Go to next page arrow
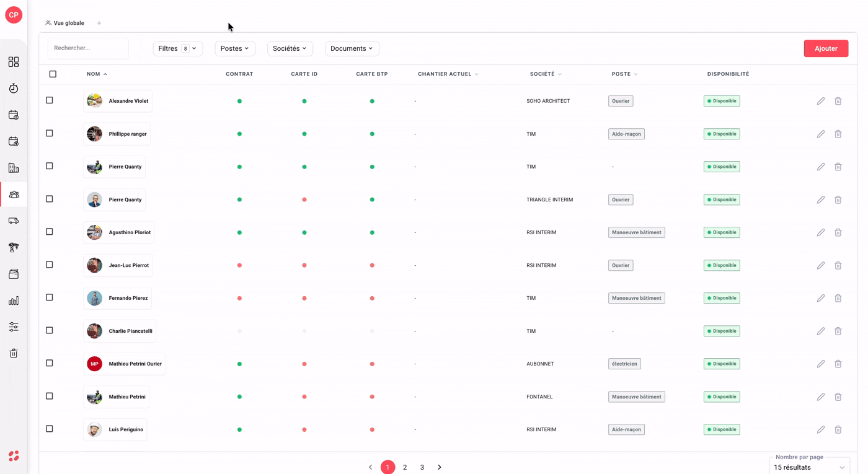 pyautogui.click(x=440, y=467)
